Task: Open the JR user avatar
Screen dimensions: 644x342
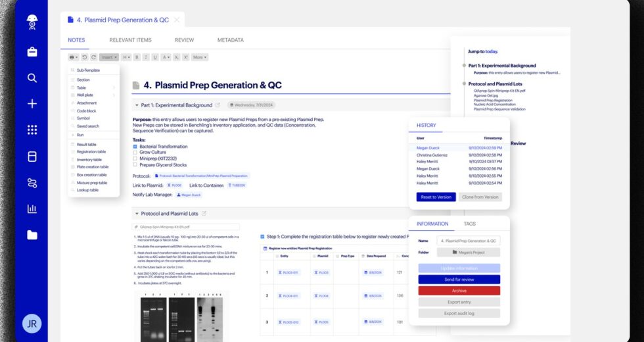Action: coord(32,324)
